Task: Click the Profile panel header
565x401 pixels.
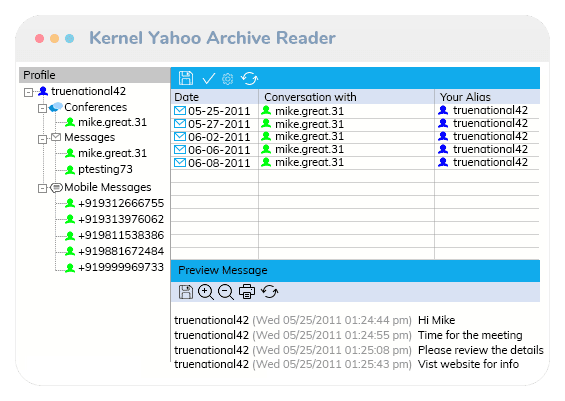Action: (94, 75)
